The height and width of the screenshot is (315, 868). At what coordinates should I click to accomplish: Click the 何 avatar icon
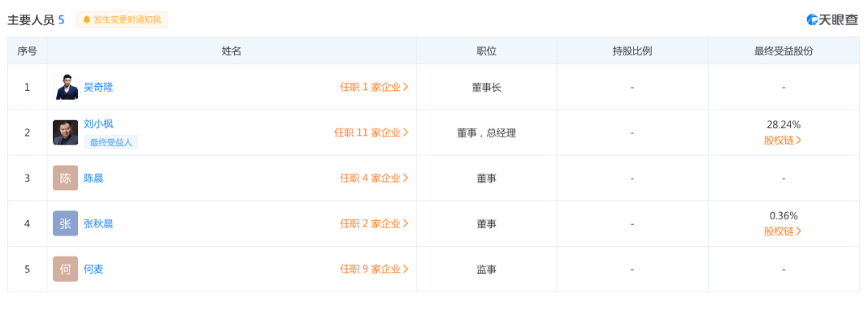tap(65, 269)
